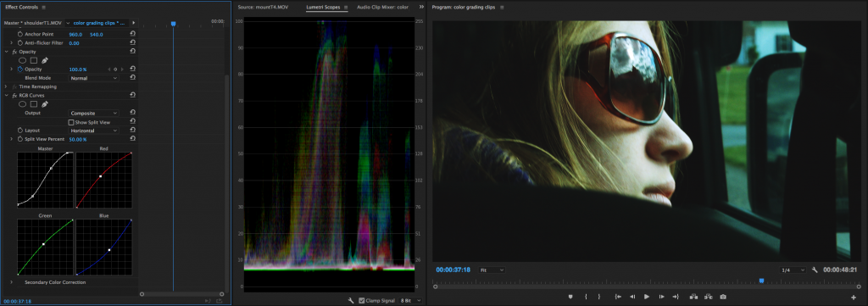Create 4-point polygon mask under Opacity
Screen dimensions: 868x306
tap(34, 60)
